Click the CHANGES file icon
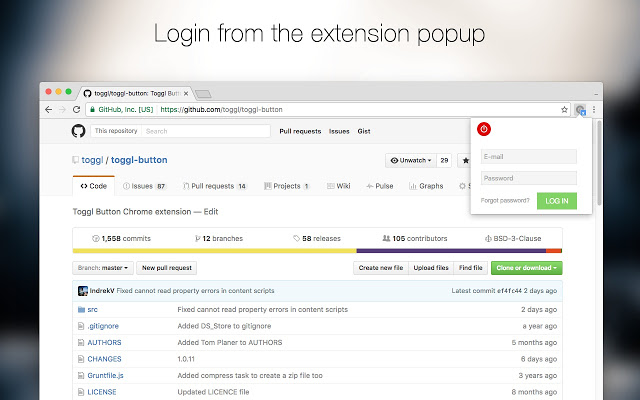The image size is (640, 400). [81, 359]
